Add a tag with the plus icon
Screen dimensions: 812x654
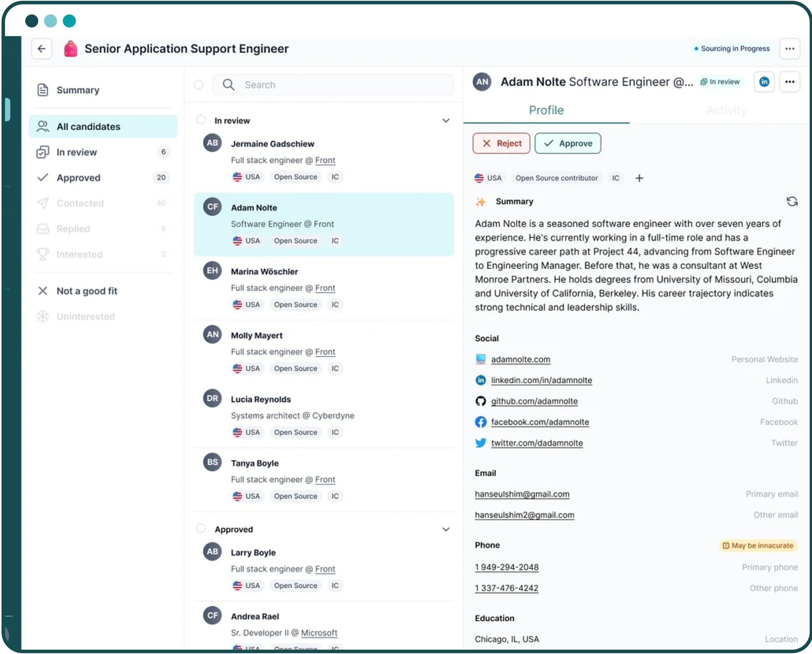click(x=639, y=178)
